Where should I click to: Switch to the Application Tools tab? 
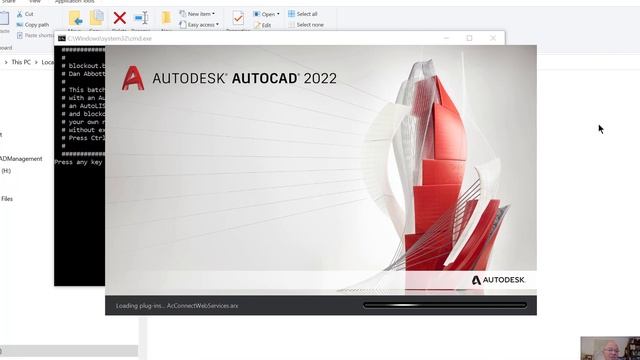[74, 2]
